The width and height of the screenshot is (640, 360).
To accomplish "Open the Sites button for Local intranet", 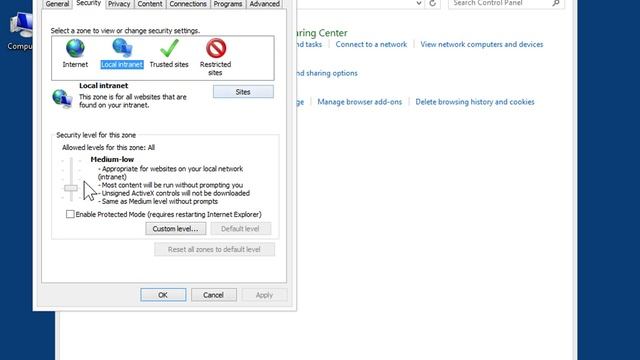I will tap(243, 92).
